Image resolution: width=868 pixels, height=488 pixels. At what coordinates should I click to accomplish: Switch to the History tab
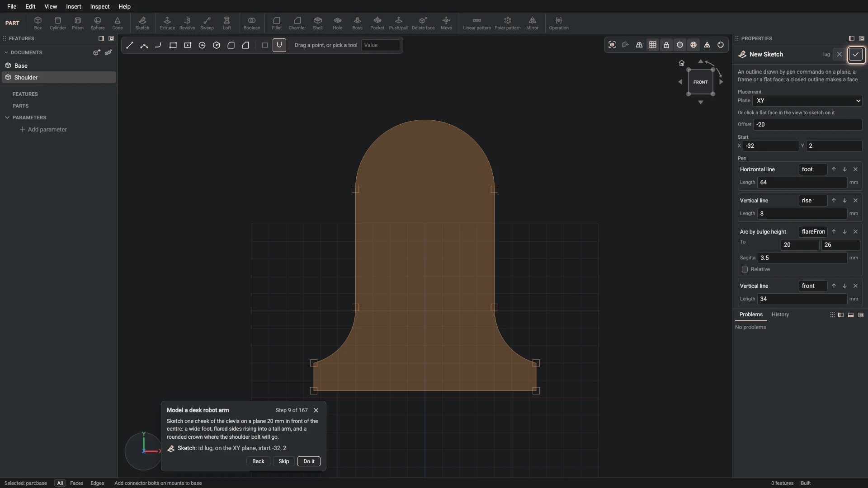pos(780,314)
